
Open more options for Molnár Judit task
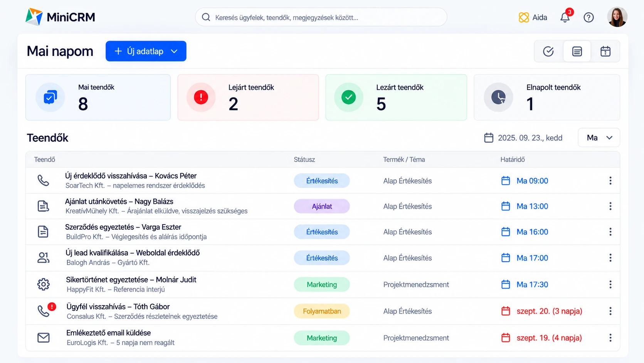point(610,284)
